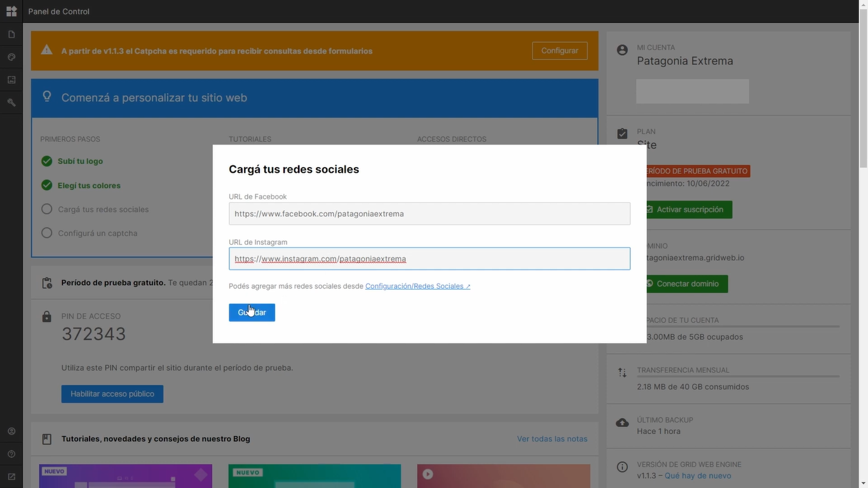Image resolution: width=868 pixels, height=488 pixels.
Task: Click Habilitar acceso público button
Action: pyautogui.click(x=112, y=394)
